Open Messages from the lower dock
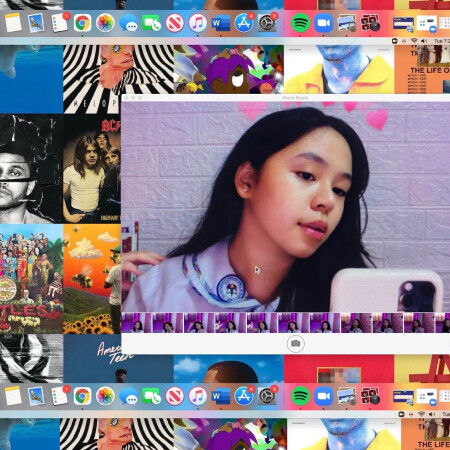The width and height of the screenshot is (450, 450). click(128, 397)
